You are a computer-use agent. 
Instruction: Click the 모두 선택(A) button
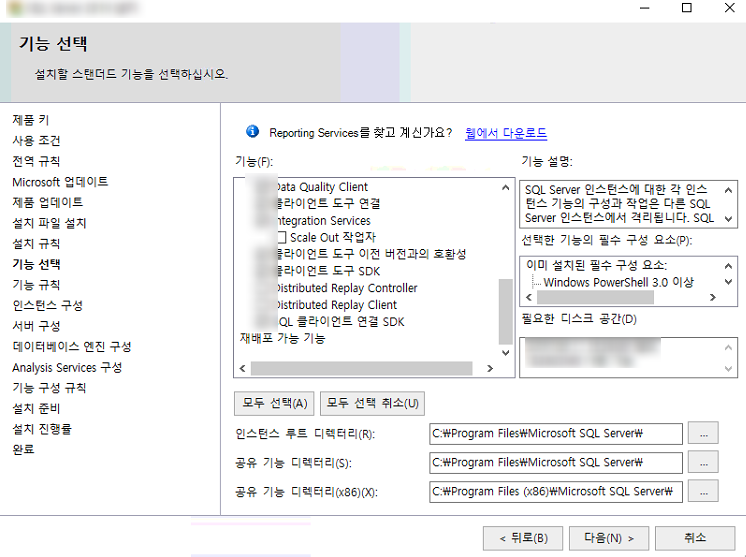(x=275, y=403)
